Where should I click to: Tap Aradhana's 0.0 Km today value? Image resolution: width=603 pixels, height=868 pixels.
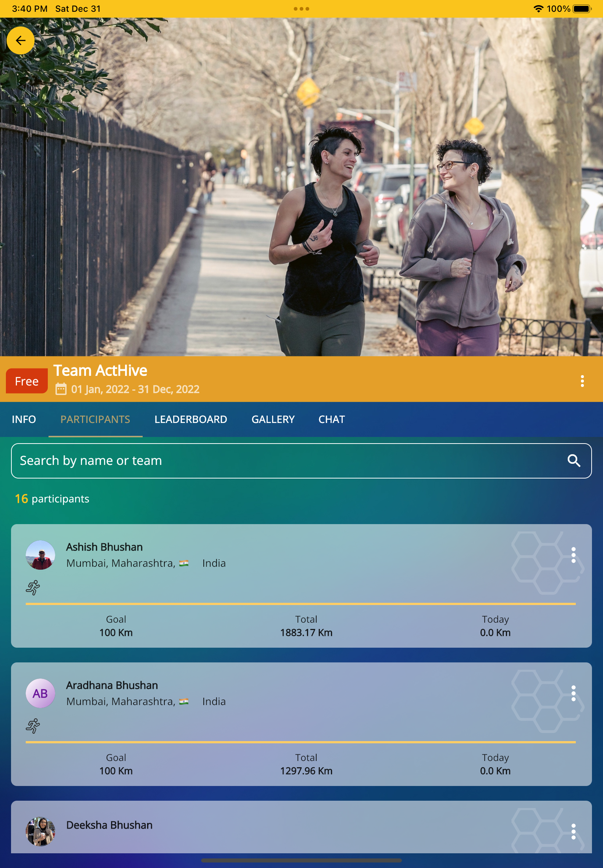(495, 771)
